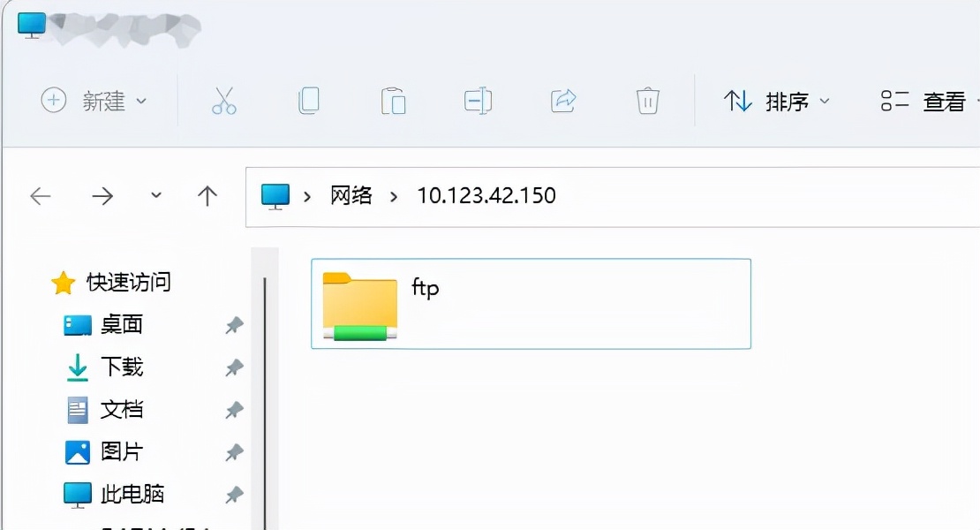The width and height of the screenshot is (980, 530).
Task: Click the Delete (trash) icon
Action: tap(647, 101)
